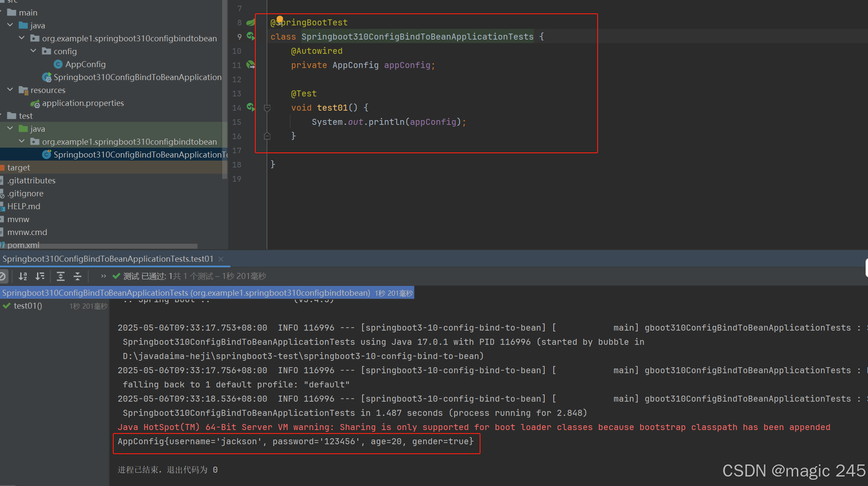This screenshot has height=486, width=868.
Task: Click run gutter icon beside test01 method
Action: point(251,107)
